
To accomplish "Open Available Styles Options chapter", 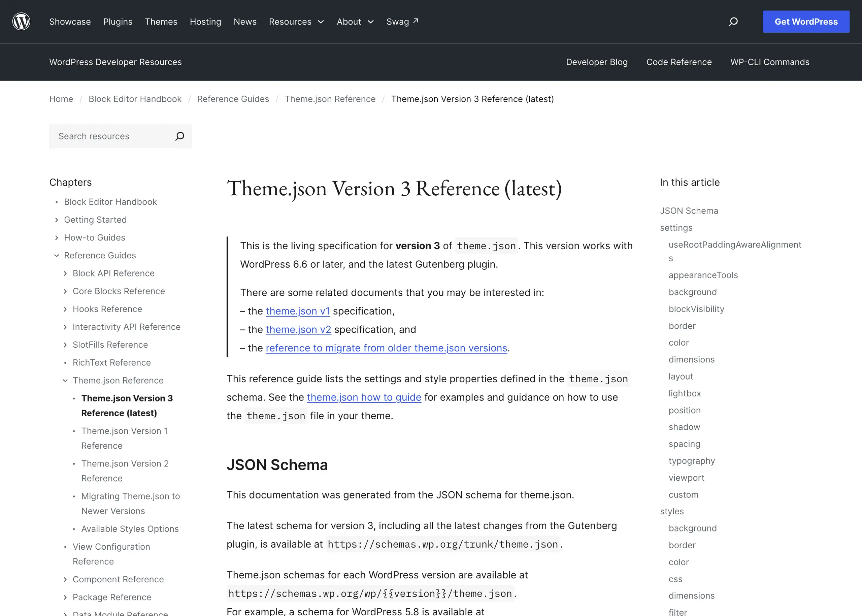I will click(130, 529).
